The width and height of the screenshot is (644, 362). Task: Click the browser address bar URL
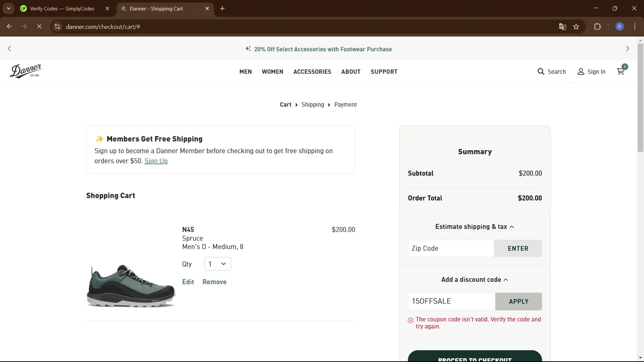coord(103,27)
